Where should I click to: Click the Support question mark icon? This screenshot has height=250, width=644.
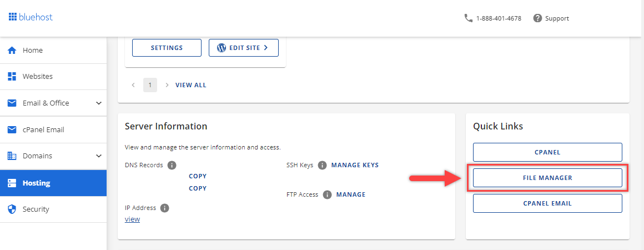537,18
